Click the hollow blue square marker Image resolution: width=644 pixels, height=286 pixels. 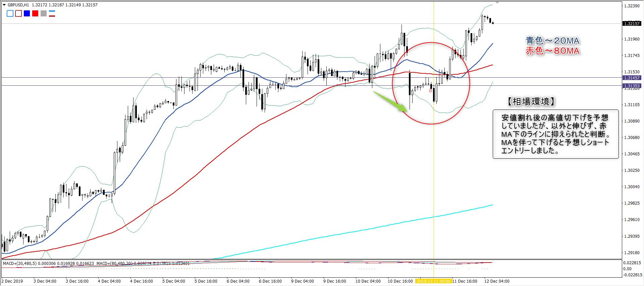(x=10, y=13)
